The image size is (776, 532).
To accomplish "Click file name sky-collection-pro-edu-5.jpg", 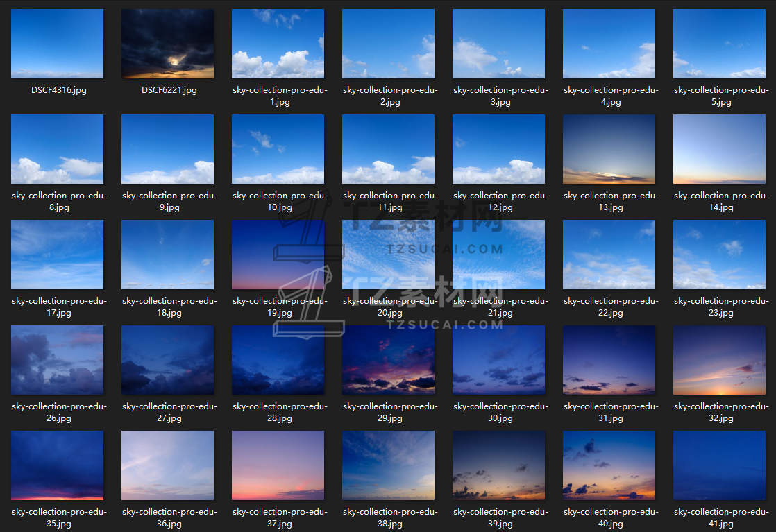I will coord(722,96).
